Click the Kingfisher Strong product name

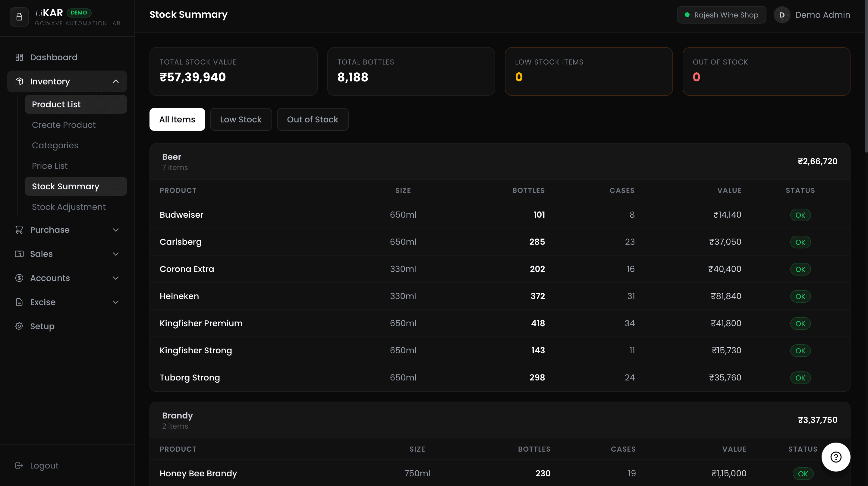[x=196, y=351]
